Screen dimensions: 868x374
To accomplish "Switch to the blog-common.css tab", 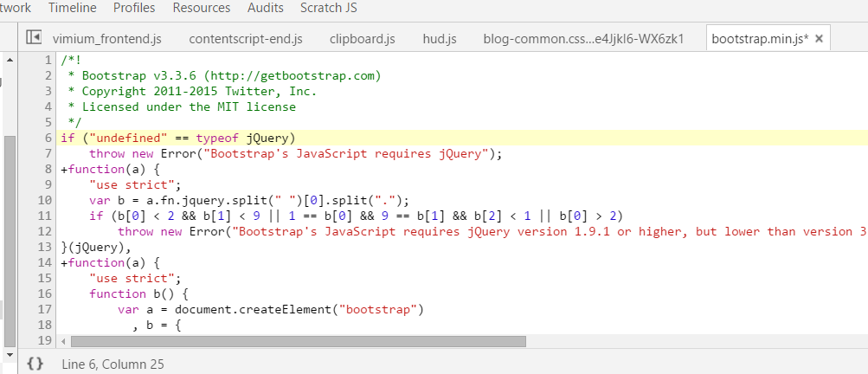I will tap(584, 39).
